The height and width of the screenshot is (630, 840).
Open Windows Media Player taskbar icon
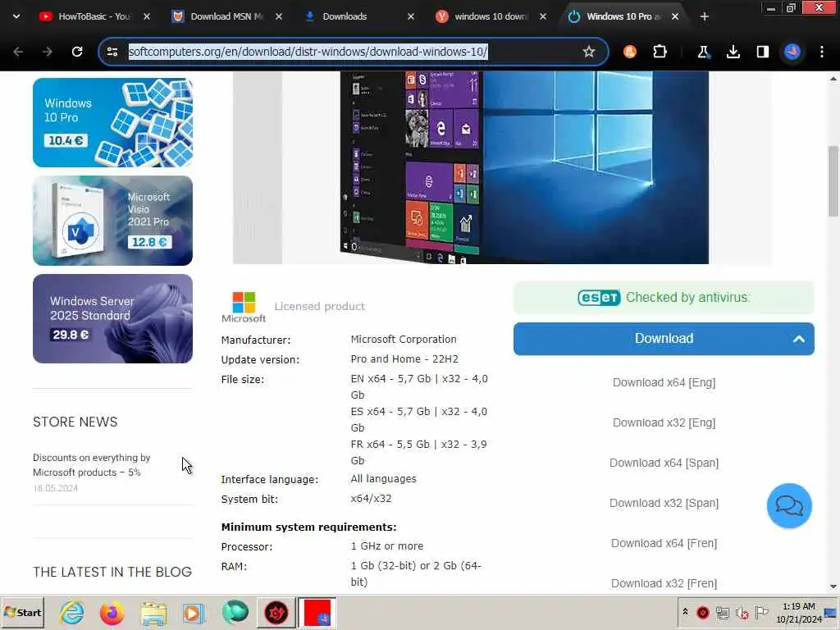click(x=194, y=612)
